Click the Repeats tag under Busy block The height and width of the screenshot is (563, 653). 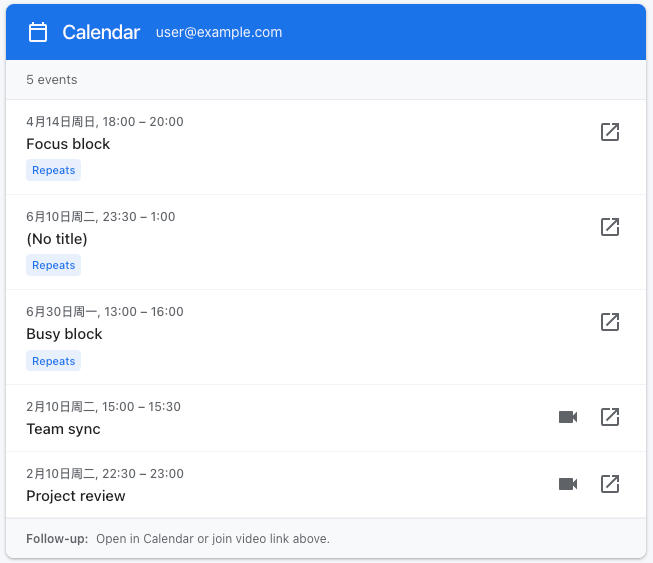click(53, 361)
